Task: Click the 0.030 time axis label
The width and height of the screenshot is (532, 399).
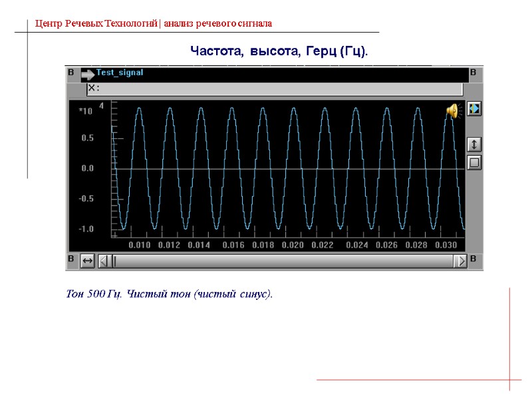Action: click(446, 245)
